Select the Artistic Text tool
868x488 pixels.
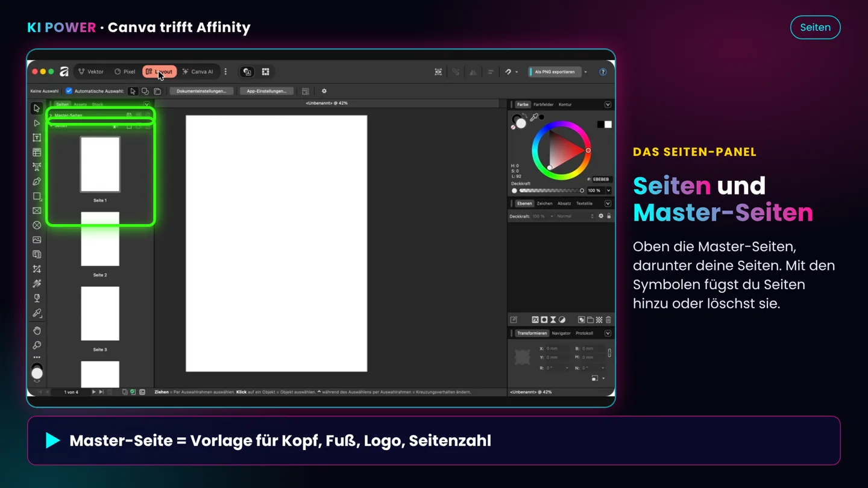(37, 167)
